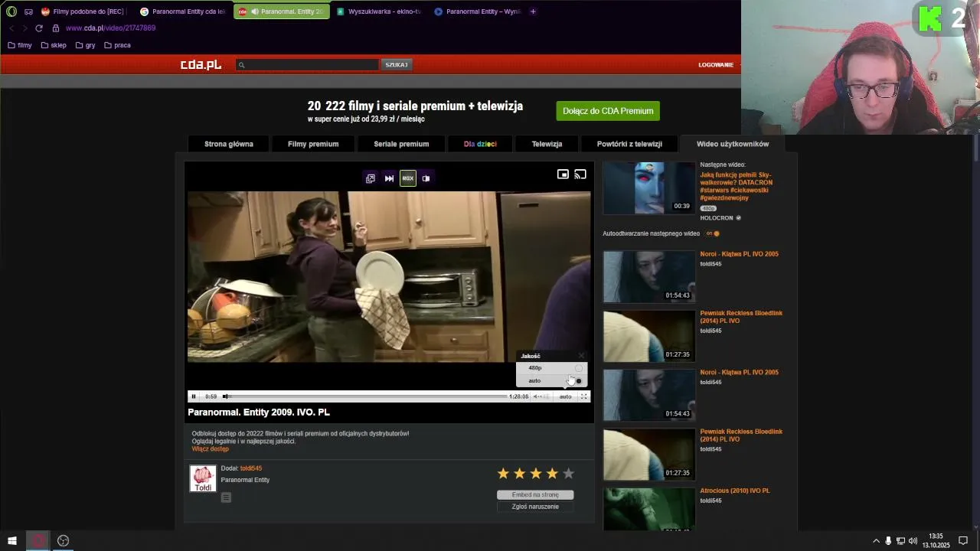
Task: Switch to Paranormal Entity – Wyniki tab
Action: pos(477,11)
